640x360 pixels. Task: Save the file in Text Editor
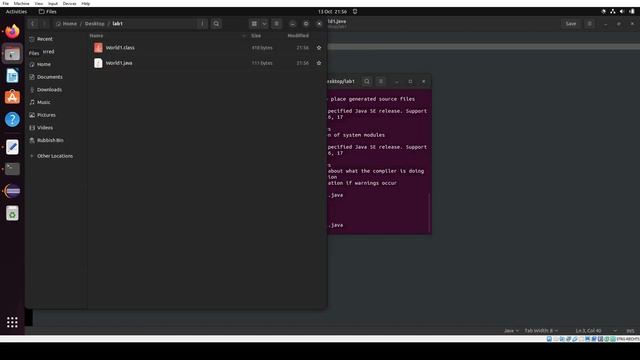[x=571, y=24]
